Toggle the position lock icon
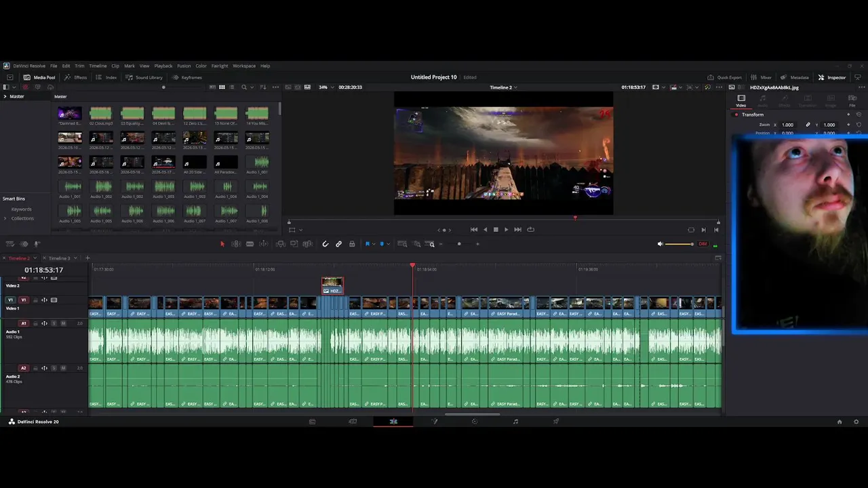 point(352,244)
